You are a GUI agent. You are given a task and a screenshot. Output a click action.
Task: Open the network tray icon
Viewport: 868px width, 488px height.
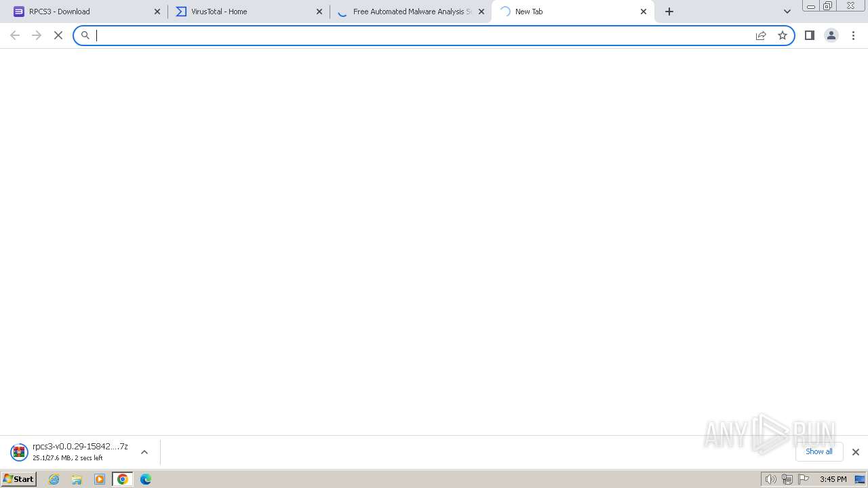pos(787,479)
